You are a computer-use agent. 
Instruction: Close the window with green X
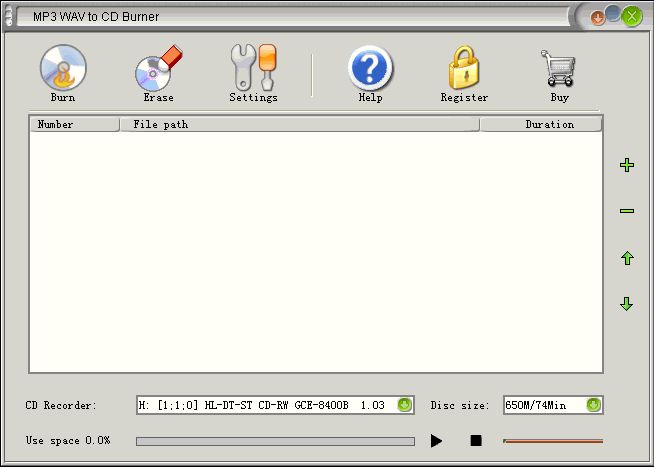point(632,16)
